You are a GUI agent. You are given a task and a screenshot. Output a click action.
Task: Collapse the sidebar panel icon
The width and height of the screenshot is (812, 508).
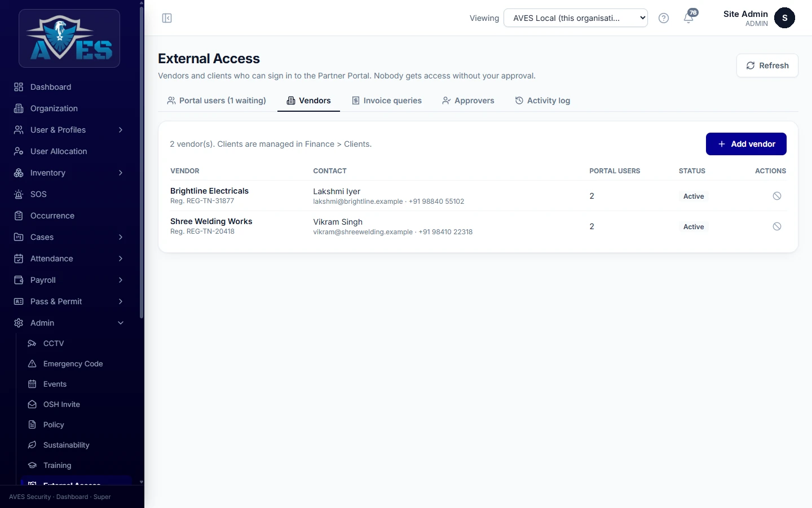coord(167,18)
